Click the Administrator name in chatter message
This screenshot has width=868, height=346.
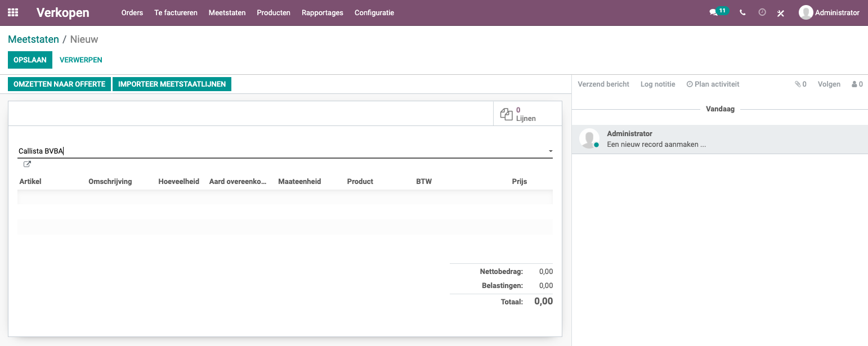630,134
